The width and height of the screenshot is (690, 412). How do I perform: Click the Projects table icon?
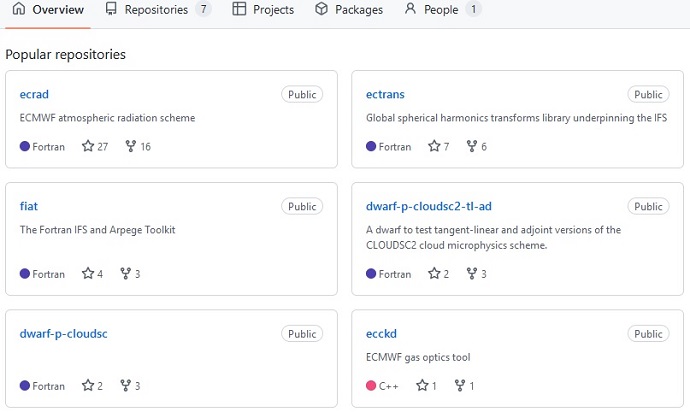pos(239,9)
